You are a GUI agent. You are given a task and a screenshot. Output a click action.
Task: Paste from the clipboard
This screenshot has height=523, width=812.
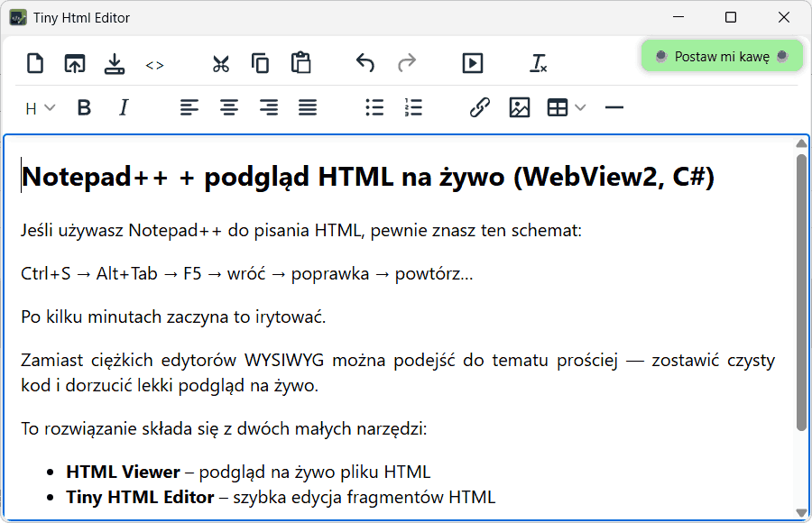pos(300,63)
